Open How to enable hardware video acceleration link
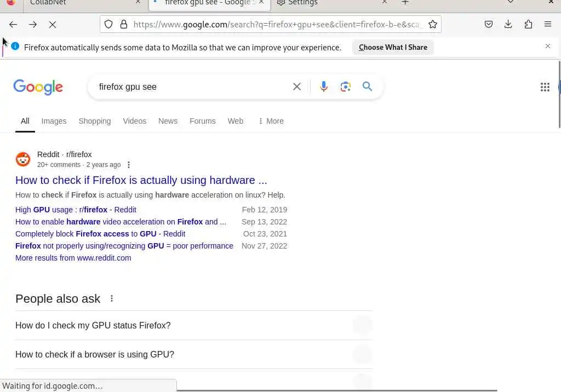 121,222
